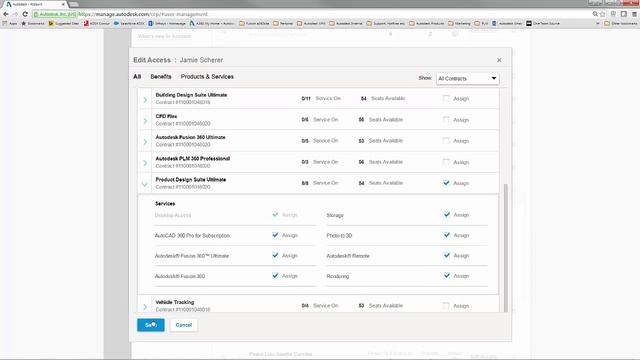Click the Services heading
This screenshot has width=640, height=360.
tap(165, 204)
